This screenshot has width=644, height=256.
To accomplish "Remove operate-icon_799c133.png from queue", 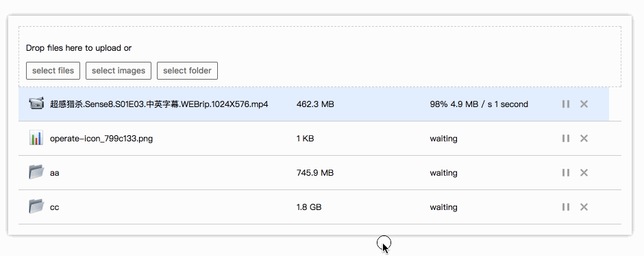I will pyautogui.click(x=584, y=138).
